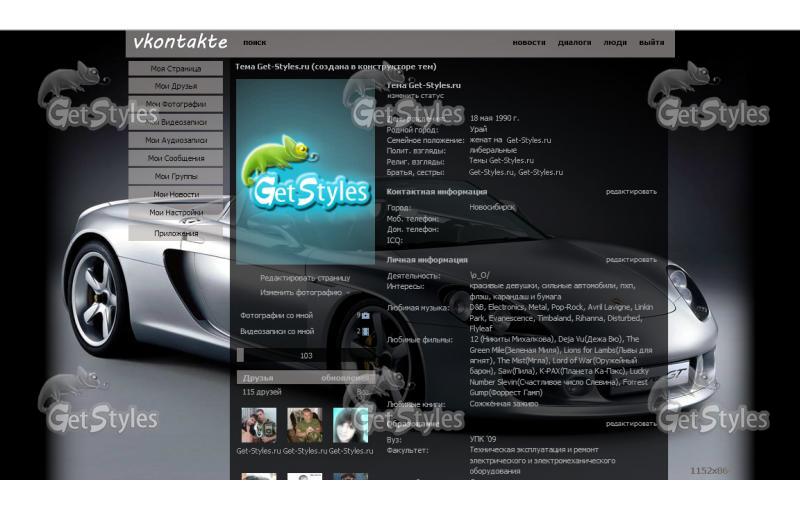
Task: Click либеральные political views link
Action: [493, 150]
